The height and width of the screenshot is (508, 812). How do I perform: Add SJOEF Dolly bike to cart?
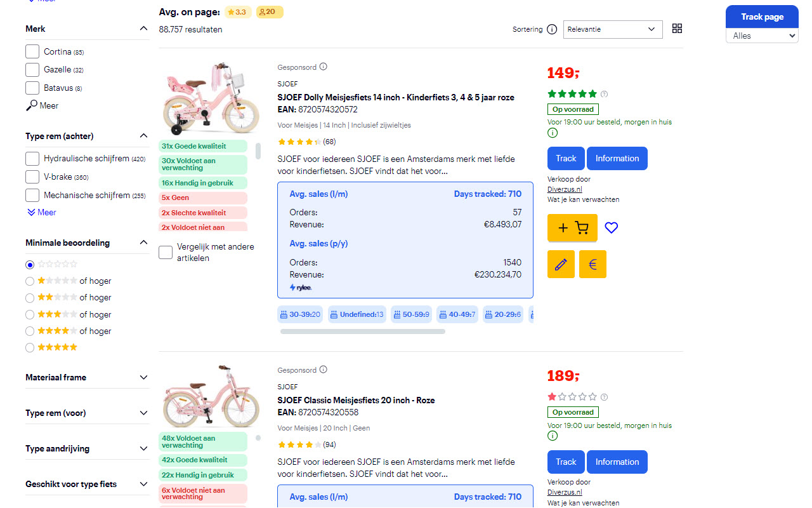(572, 227)
